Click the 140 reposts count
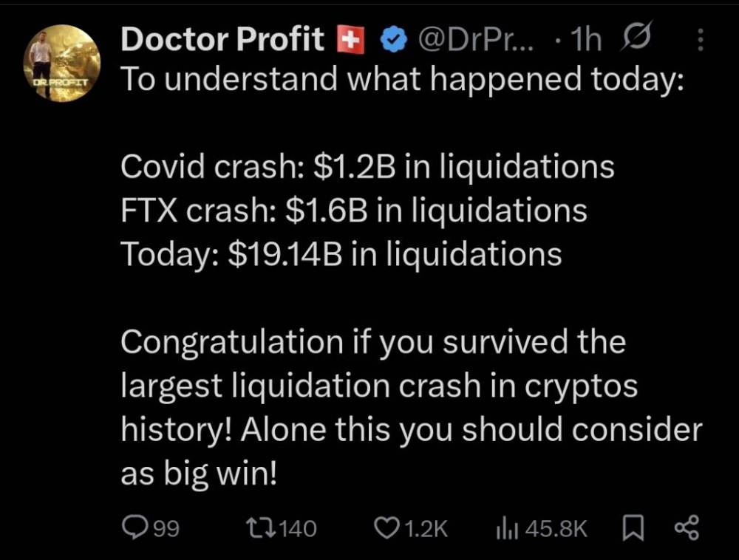The height and width of the screenshot is (560, 739). click(x=299, y=528)
